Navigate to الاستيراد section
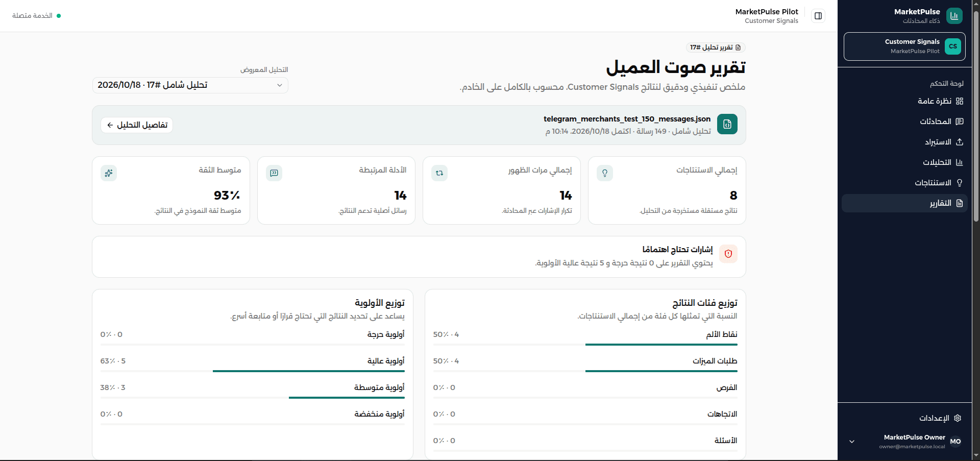This screenshot has height=461, width=980. (x=904, y=142)
